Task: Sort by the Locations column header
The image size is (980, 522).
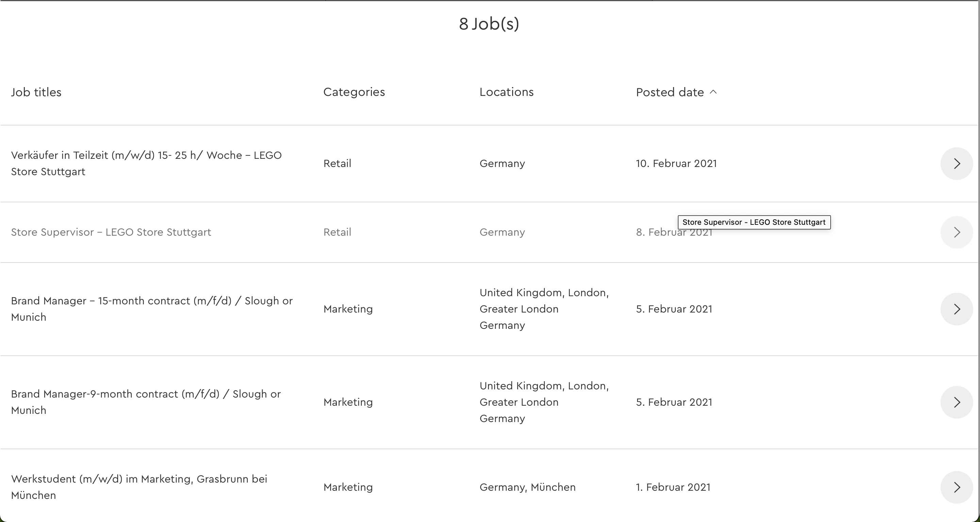Action: 506,92
